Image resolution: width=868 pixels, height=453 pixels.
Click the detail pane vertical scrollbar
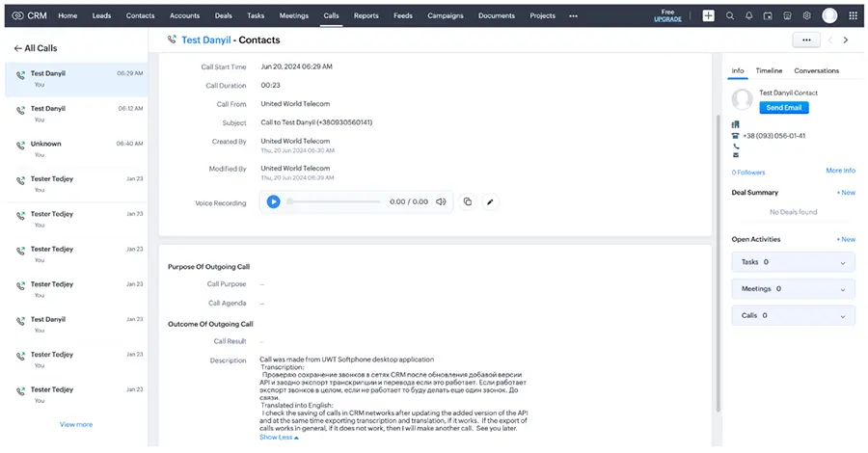[718, 263]
